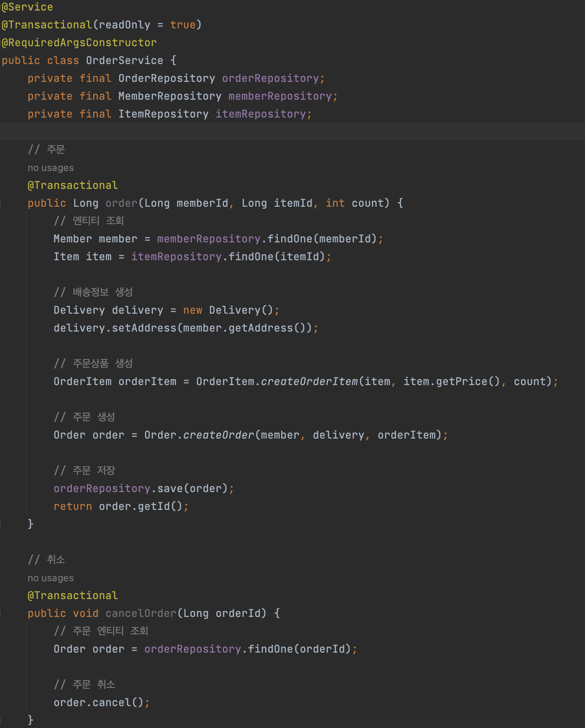
Task: Click the @Transactional annotation above the order method
Action: (x=73, y=185)
